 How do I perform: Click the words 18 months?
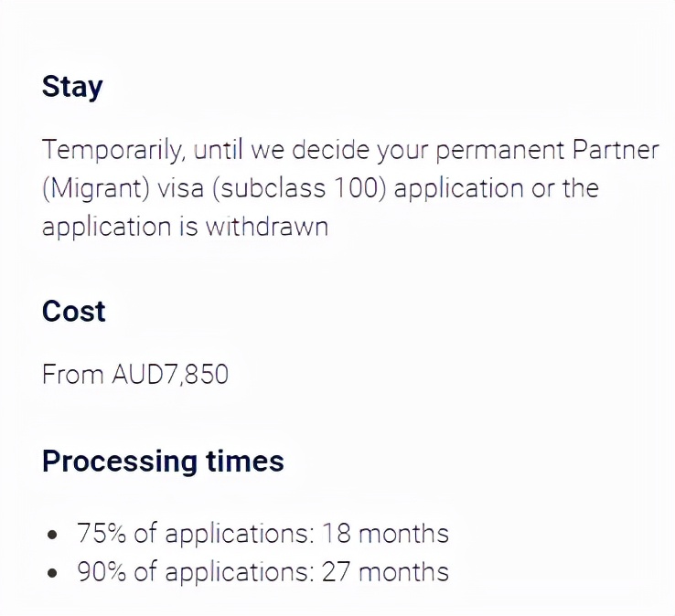click(385, 533)
